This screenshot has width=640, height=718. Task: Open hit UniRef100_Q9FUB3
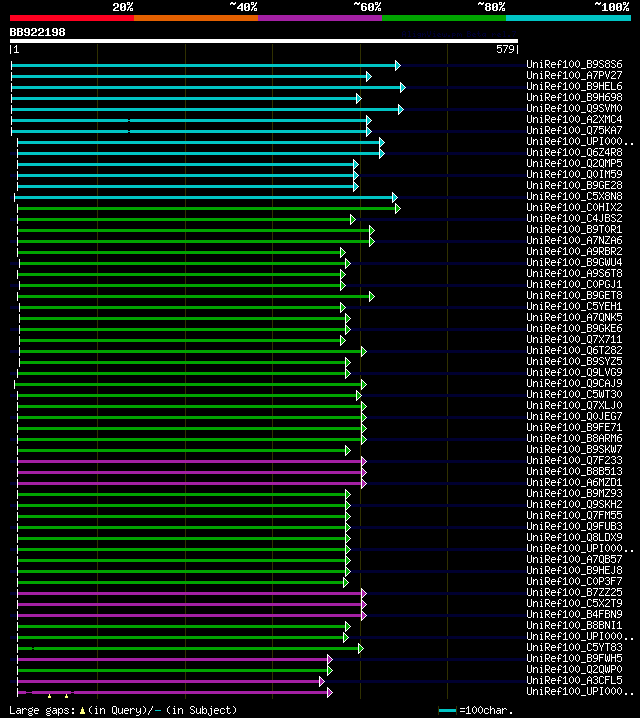pos(574,526)
